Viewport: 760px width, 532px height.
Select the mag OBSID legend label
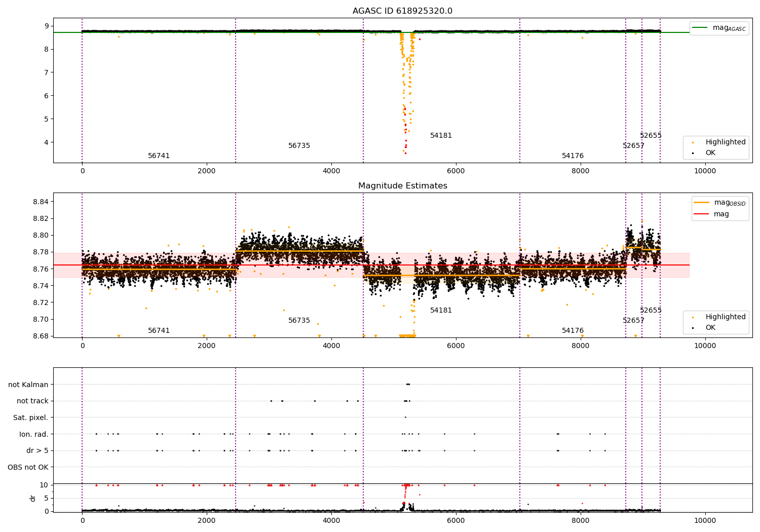(x=730, y=203)
